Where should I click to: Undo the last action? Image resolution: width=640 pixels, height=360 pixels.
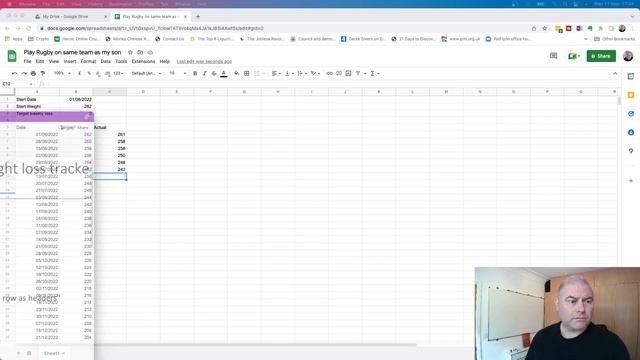(15, 73)
